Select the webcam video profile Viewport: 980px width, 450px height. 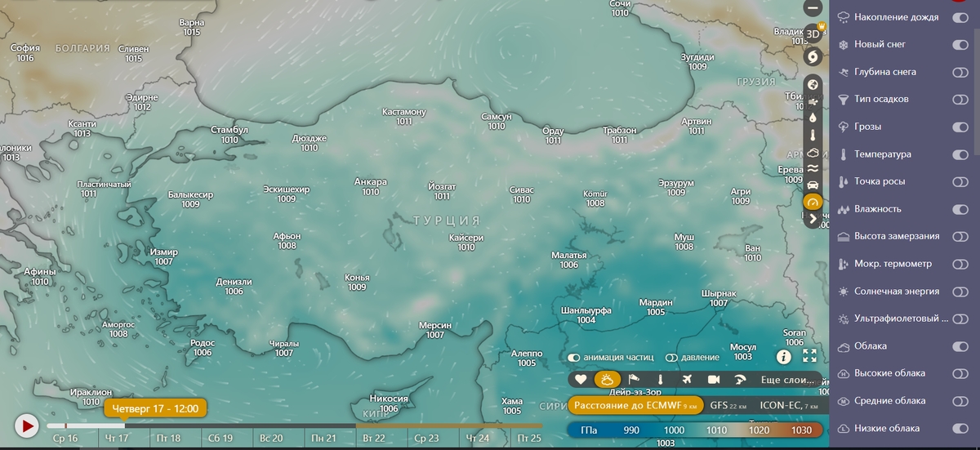[x=714, y=379]
